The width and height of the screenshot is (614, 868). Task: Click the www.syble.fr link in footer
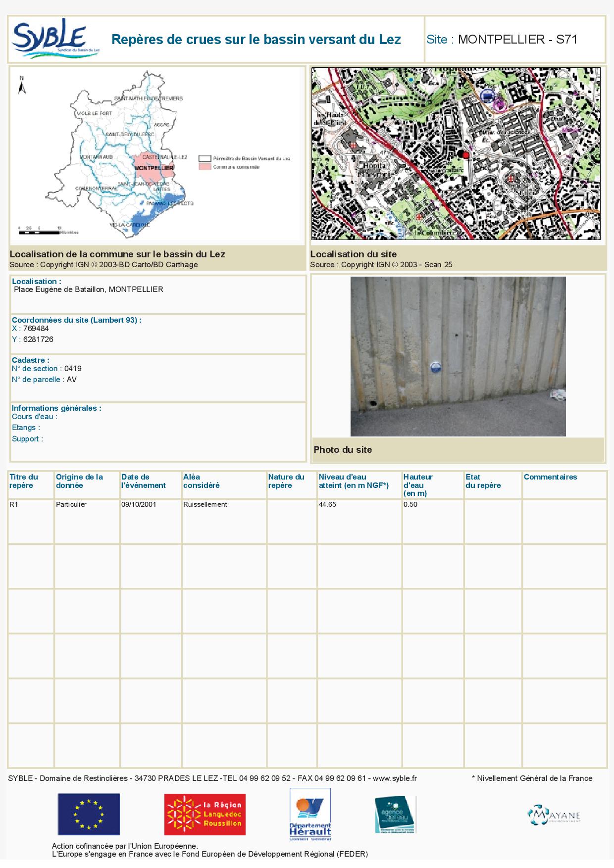[x=395, y=778]
